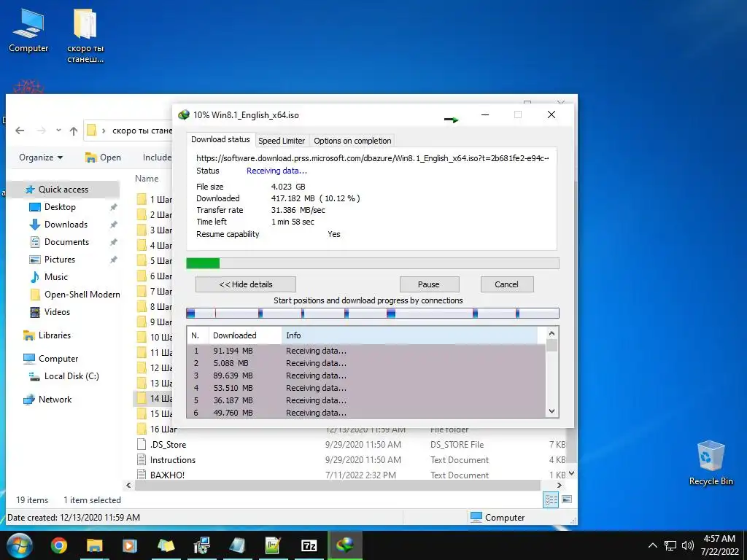The height and width of the screenshot is (560, 747).
Task: Click the Downloaded column header
Action: (245, 335)
